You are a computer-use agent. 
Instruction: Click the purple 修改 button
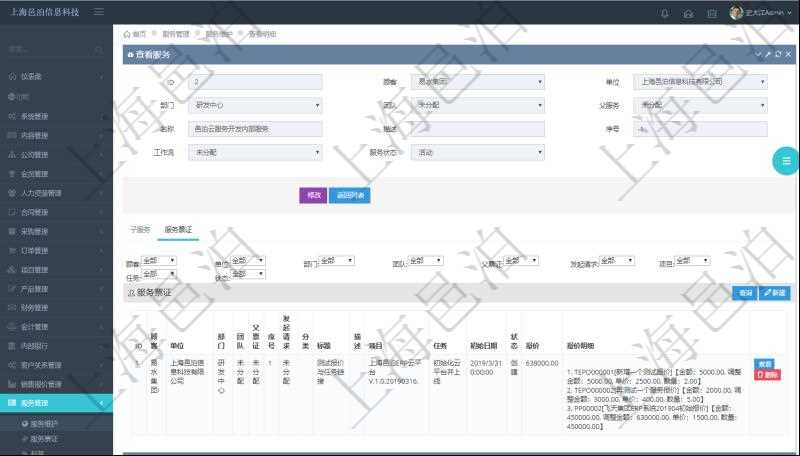click(x=312, y=195)
